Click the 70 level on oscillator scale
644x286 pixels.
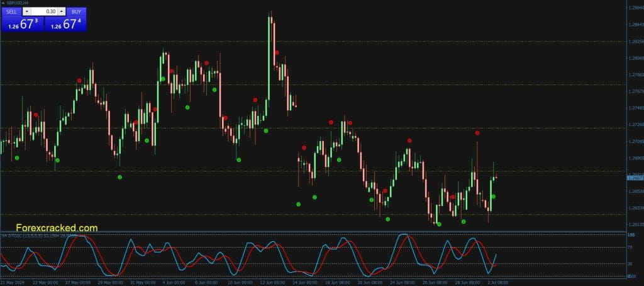click(x=630, y=248)
